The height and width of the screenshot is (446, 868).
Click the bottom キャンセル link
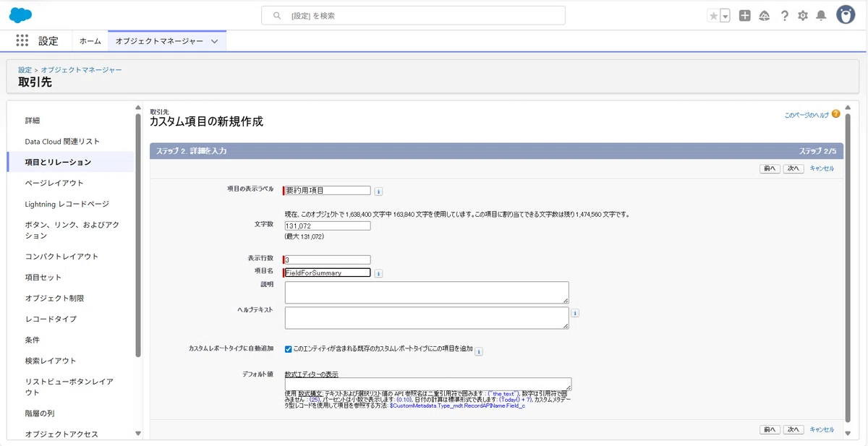pyautogui.click(x=822, y=429)
